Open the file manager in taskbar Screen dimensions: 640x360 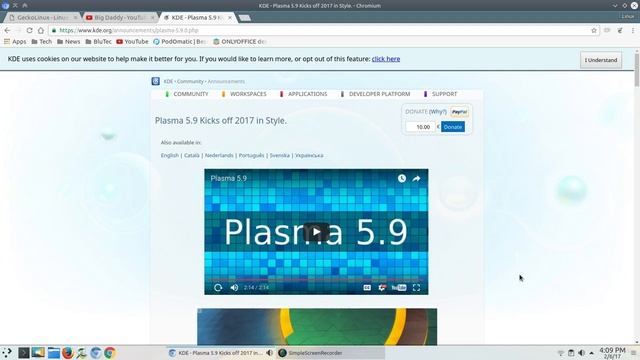tap(53, 353)
